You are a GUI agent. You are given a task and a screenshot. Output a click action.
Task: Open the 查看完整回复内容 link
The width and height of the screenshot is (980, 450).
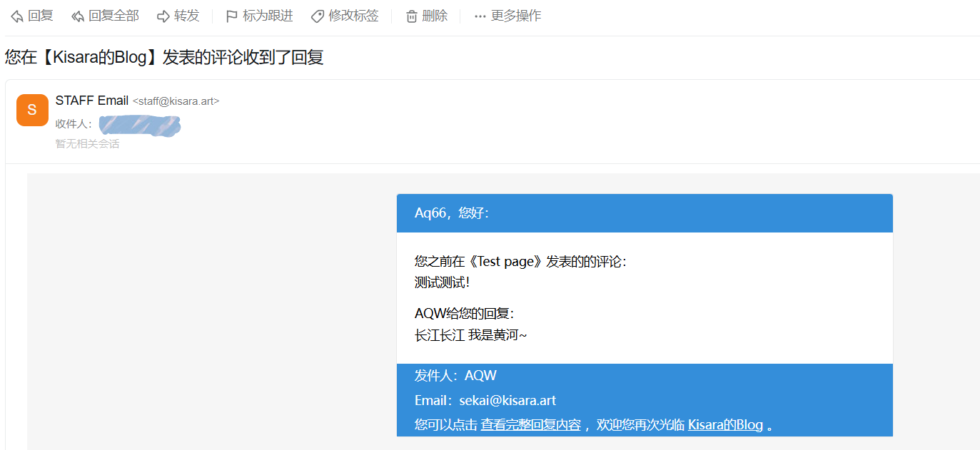[x=530, y=424]
